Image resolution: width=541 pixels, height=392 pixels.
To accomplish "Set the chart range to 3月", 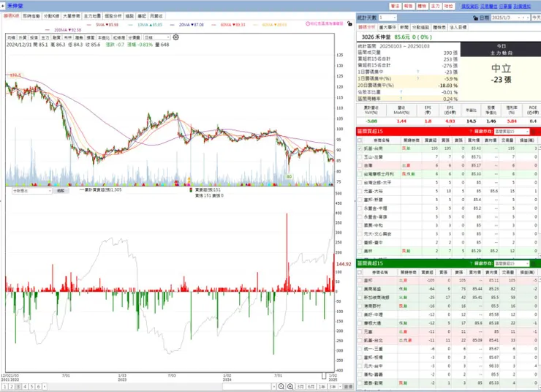I will click(300, 386).
